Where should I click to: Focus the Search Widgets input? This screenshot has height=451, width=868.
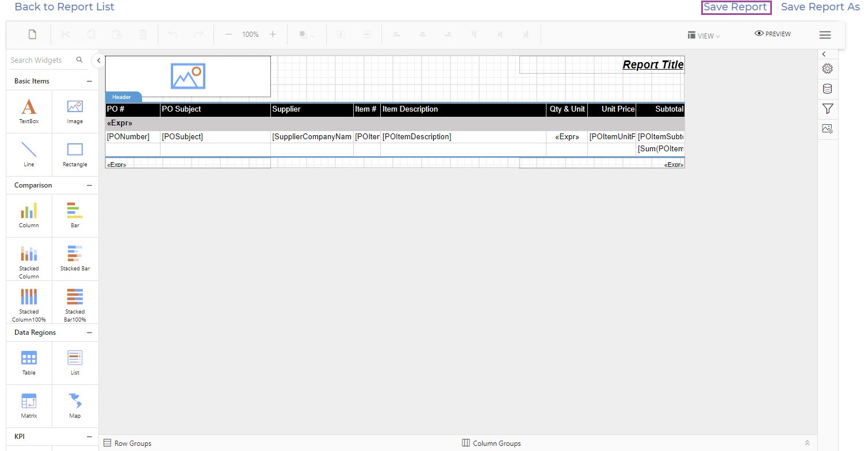coord(41,60)
